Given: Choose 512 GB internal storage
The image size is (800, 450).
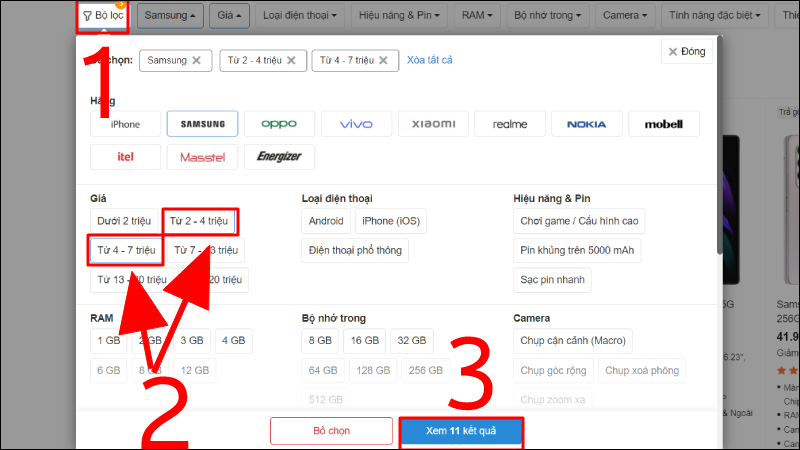Looking at the screenshot, I should tap(326, 399).
